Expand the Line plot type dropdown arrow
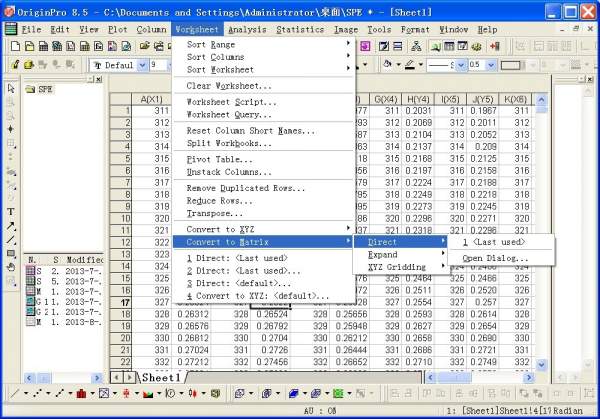600x419 pixels. [x=26, y=393]
